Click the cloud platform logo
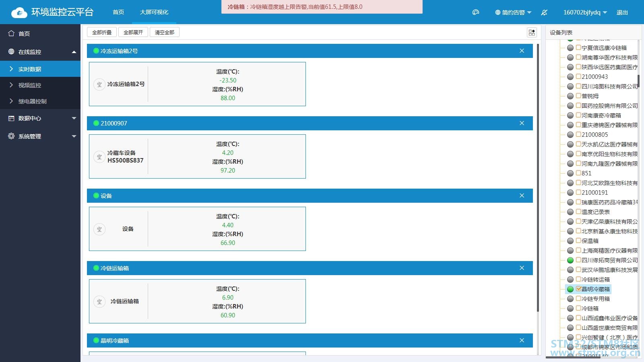Screen dimensions: 644x362 [19, 12]
